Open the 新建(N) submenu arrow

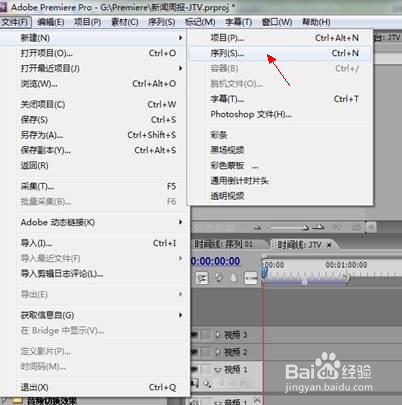pyautogui.click(x=180, y=38)
